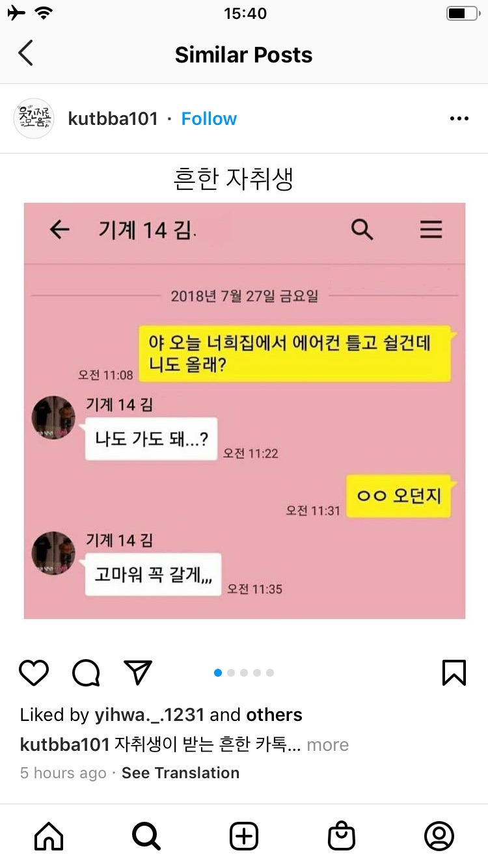Save the post with the bookmark icon
Screen dimensions: 488x868
click(454, 673)
